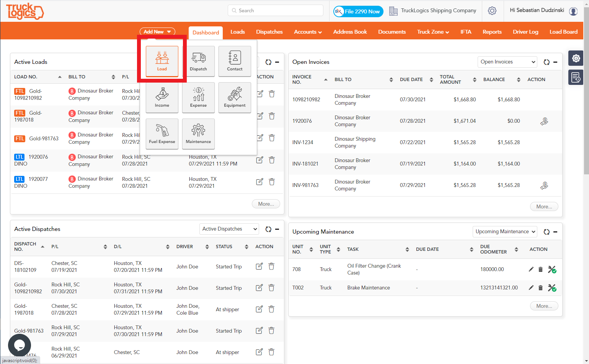Select the Equipment icon
The width and height of the screenshot is (589, 364).
(x=235, y=97)
